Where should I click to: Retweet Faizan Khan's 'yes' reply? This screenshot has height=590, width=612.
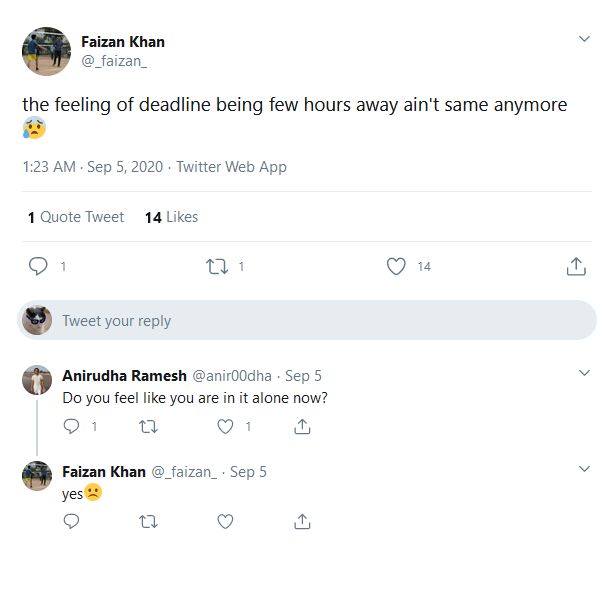148,521
